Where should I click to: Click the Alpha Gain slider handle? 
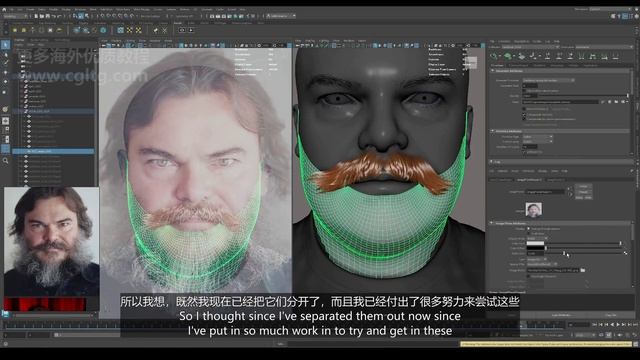tap(564, 253)
